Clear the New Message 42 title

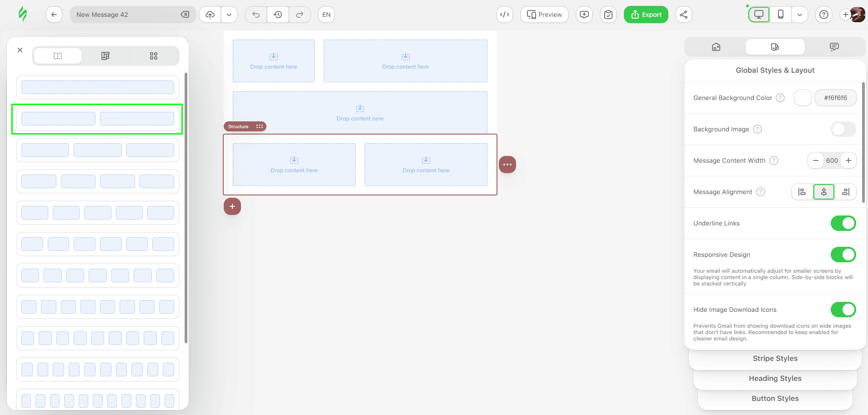(185, 15)
